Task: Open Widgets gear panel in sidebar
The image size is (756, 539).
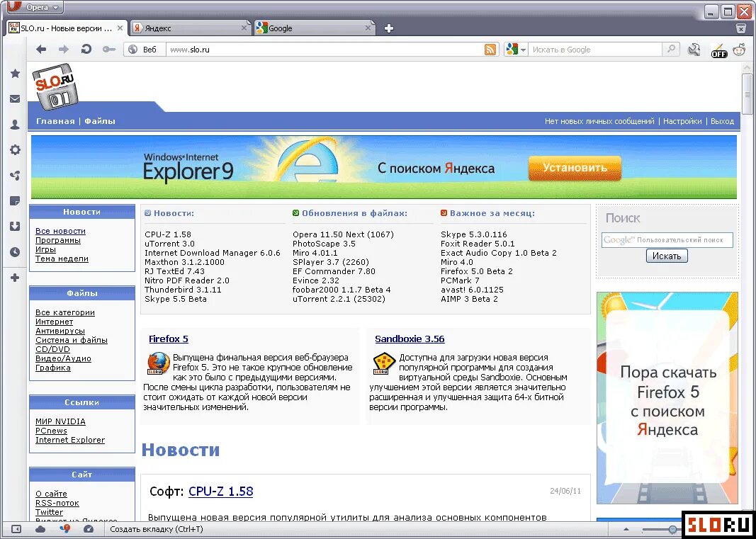Action: 15,150
